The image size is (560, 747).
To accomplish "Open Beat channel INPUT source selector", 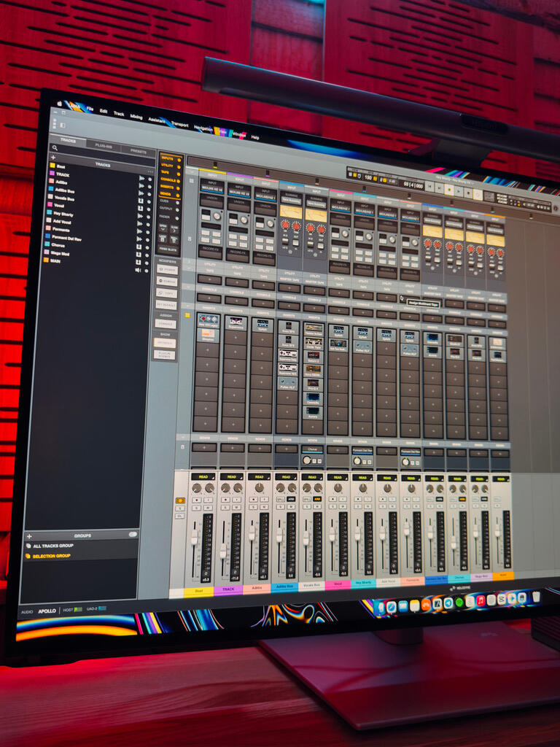I will [x=212, y=189].
